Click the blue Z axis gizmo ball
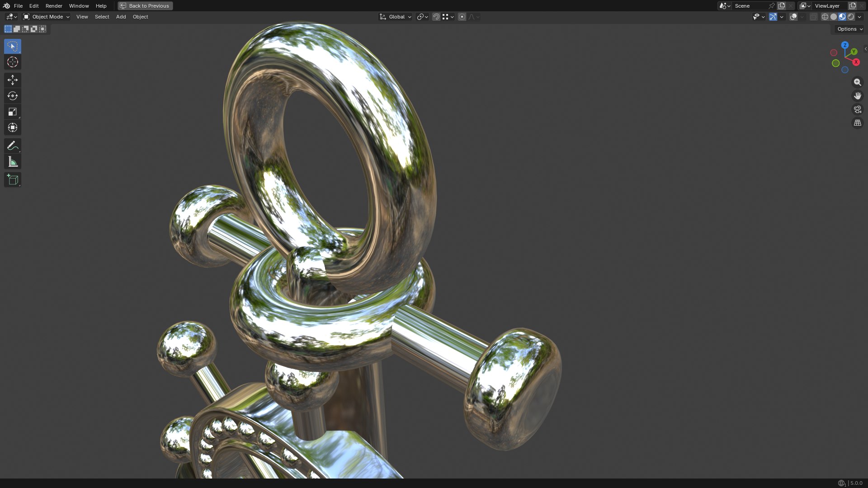The image size is (868, 488). pyautogui.click(x=845, y=45)
